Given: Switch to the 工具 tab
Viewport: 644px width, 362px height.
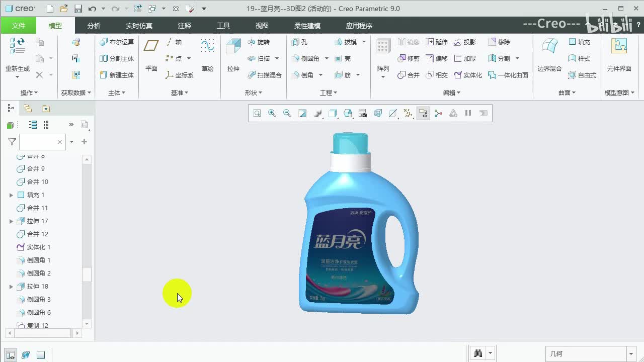Looking at the screenshot, I should pyautogui.click(x=223, y=26).
